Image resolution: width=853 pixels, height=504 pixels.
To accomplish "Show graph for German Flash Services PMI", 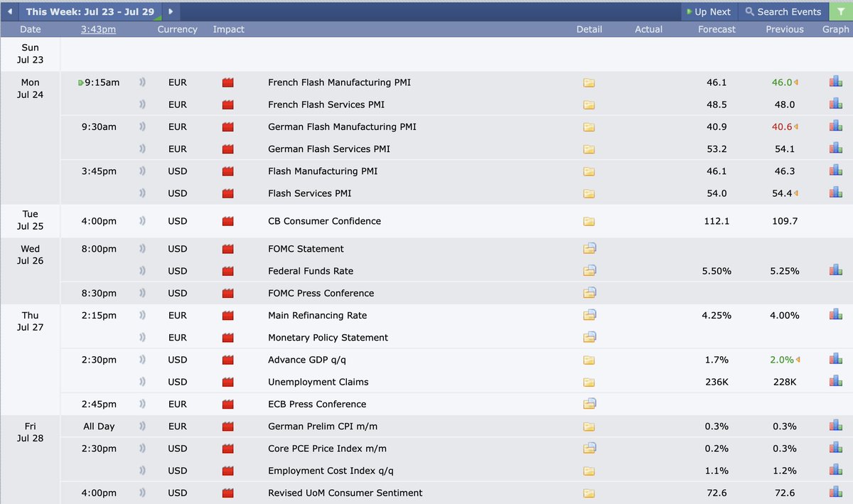I will (835, 149).
